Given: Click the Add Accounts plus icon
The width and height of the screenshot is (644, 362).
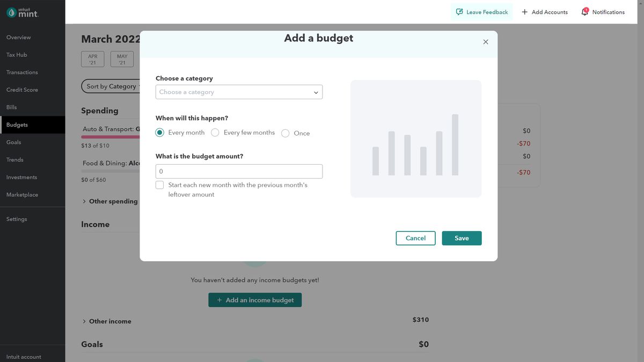Looking at the screenshot, I should pyautogui.click(x=524, y=11).
